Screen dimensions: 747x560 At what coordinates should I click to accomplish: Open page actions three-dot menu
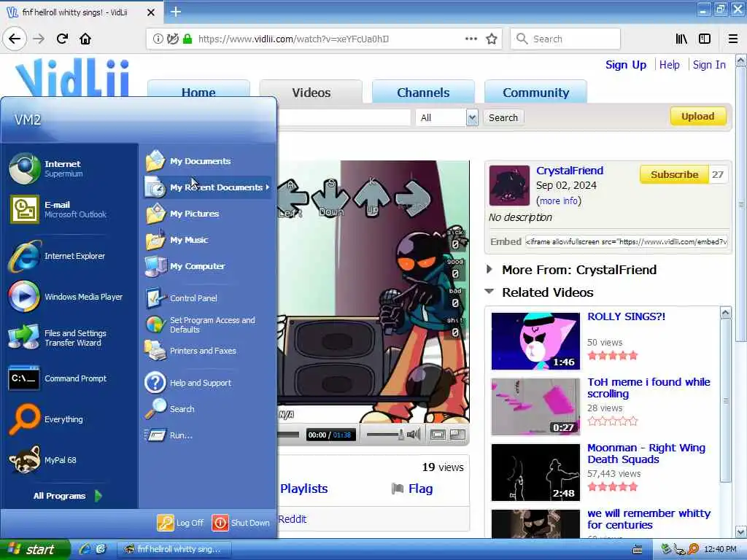[471, 39]
